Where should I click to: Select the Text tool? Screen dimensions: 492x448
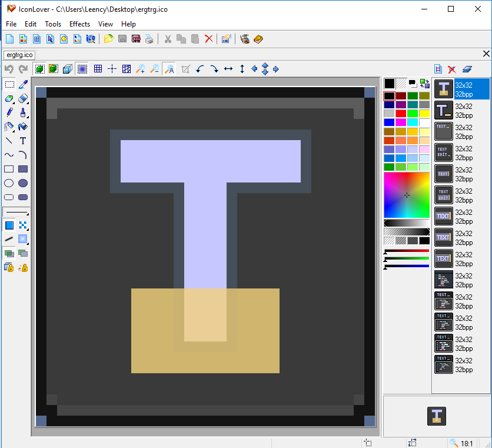(22, 141)
